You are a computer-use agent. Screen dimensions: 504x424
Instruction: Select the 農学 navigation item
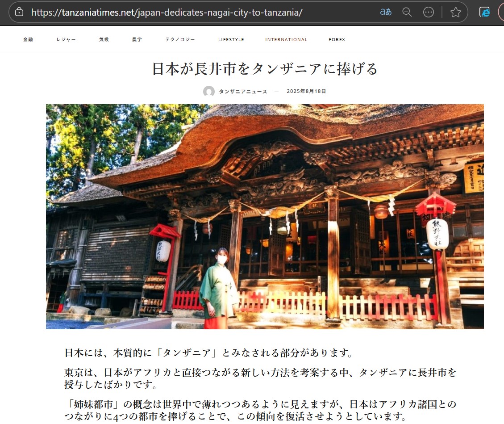coord(137,40)
